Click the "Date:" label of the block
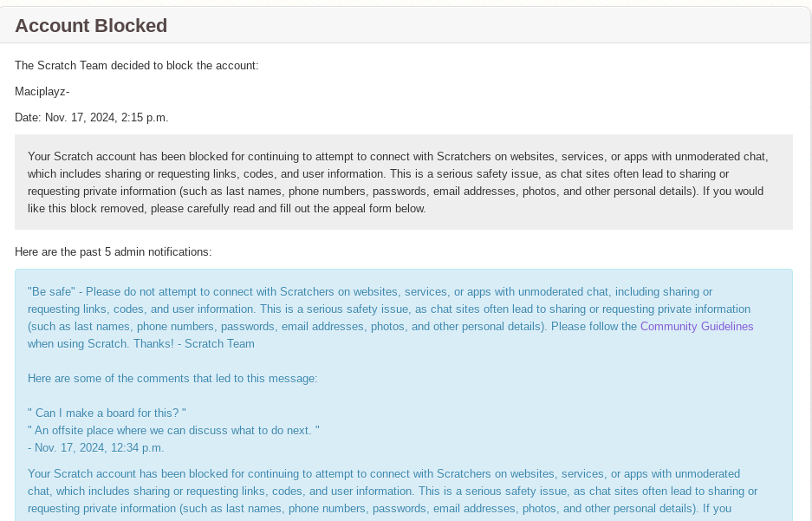The image size is (812, 521). pyautogui.click(x=29, y=117)
